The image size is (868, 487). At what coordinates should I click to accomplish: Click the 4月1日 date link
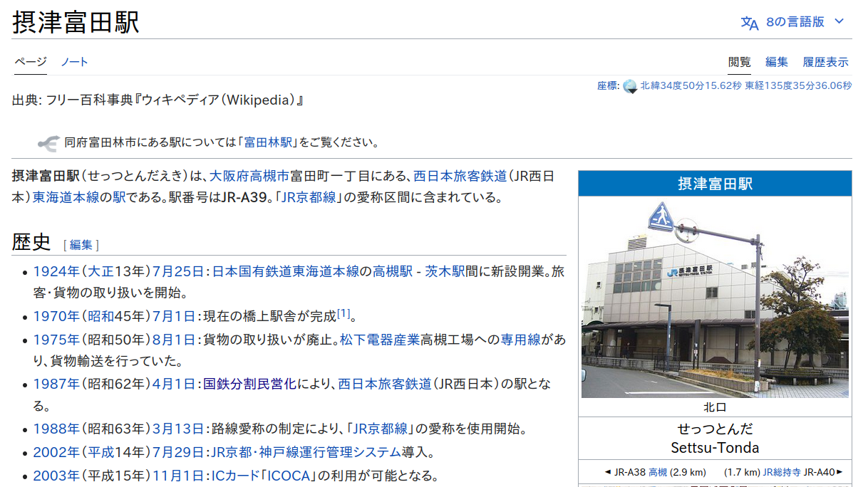[x=174, y=384]
